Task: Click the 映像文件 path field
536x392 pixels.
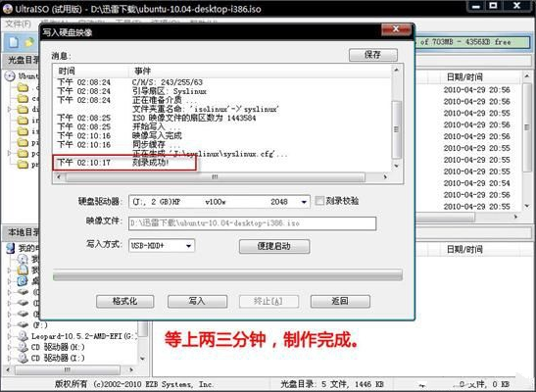Action: click(x=252, y=223)
